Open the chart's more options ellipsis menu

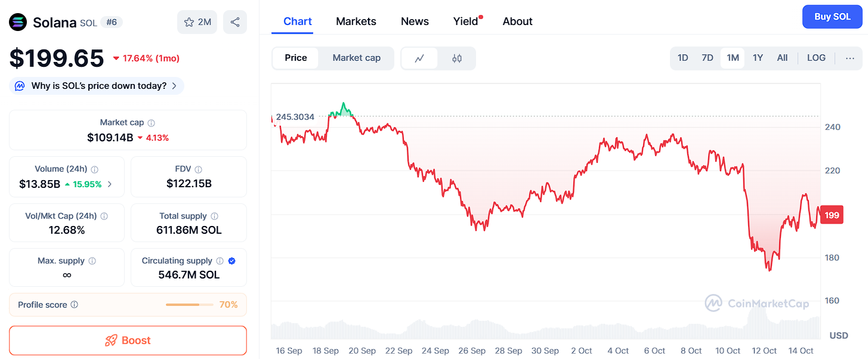[850, 58]
